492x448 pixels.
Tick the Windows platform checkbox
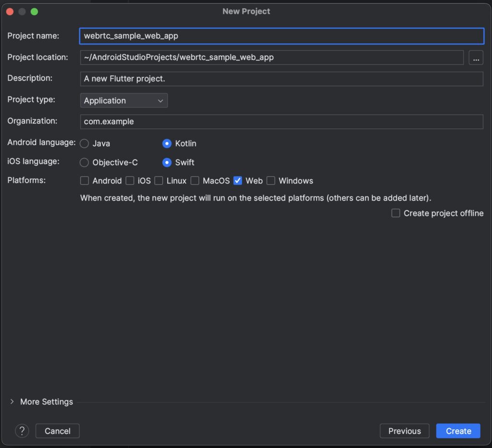pyautogui.click(x=271, y=181)
